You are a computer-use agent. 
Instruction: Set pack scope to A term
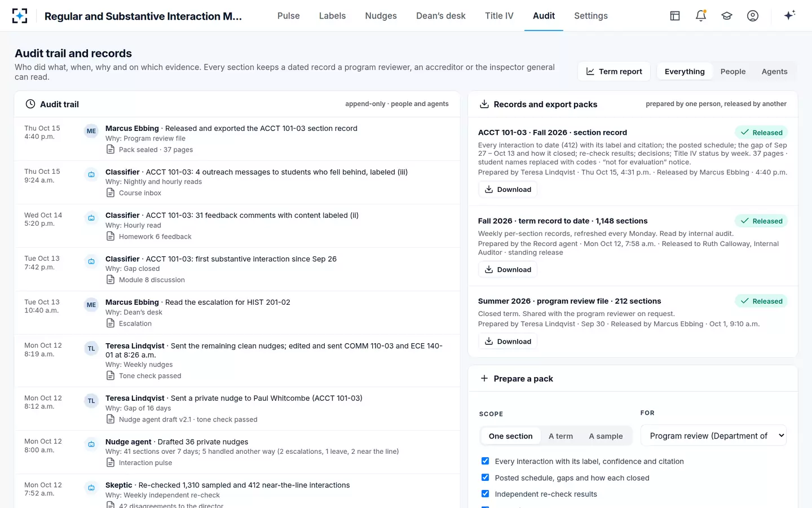[561, 436]
